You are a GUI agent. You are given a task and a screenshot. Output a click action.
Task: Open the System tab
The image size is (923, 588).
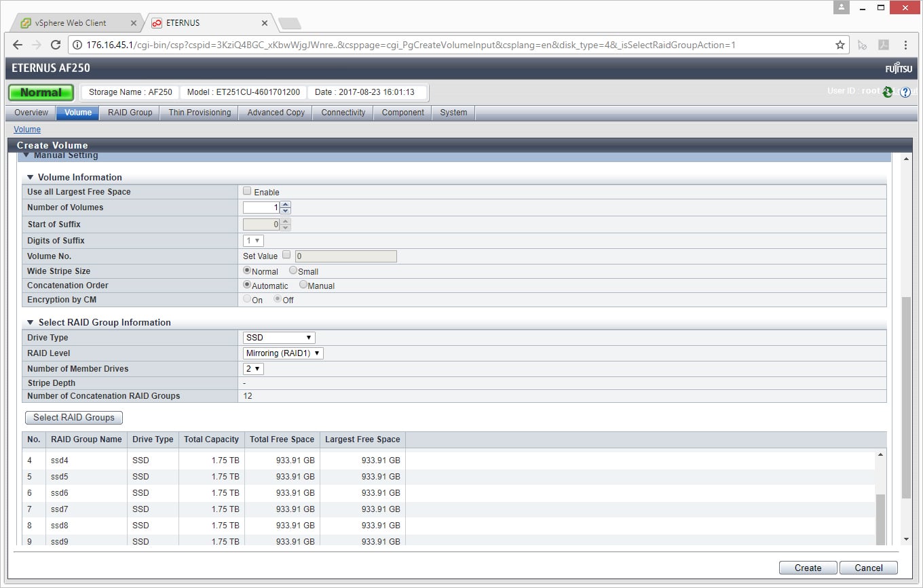[x=453, y=113]
